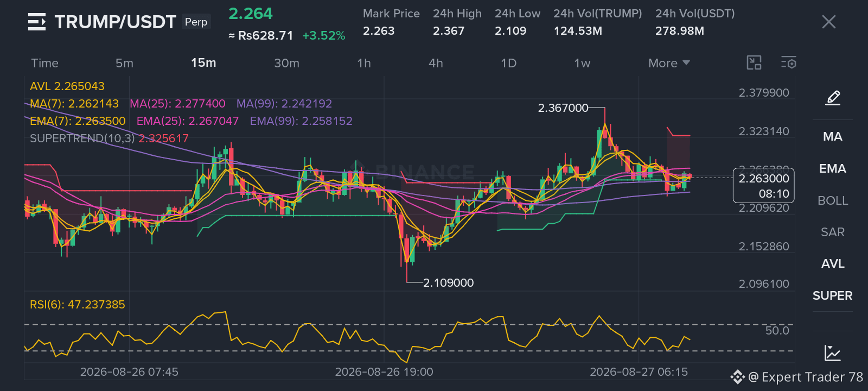The height and width of the screenshot is (391, 868).
Task: Select the 1h timeframe
Action: [364, 63]
